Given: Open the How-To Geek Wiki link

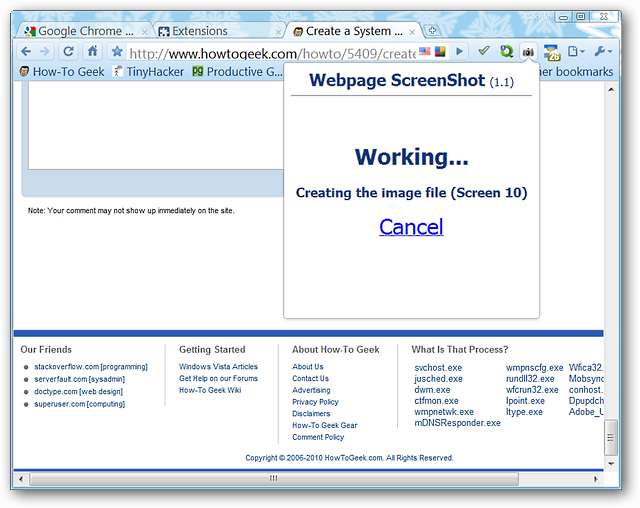Looking at the screenshot, I should [x=210, y=390].
